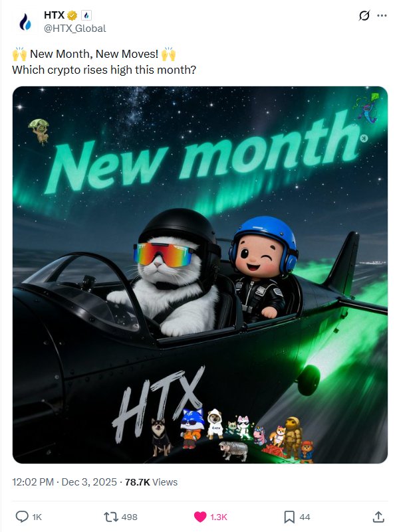Click the 44 bookmarks count
Screen dimensions: 399x532
305,517
